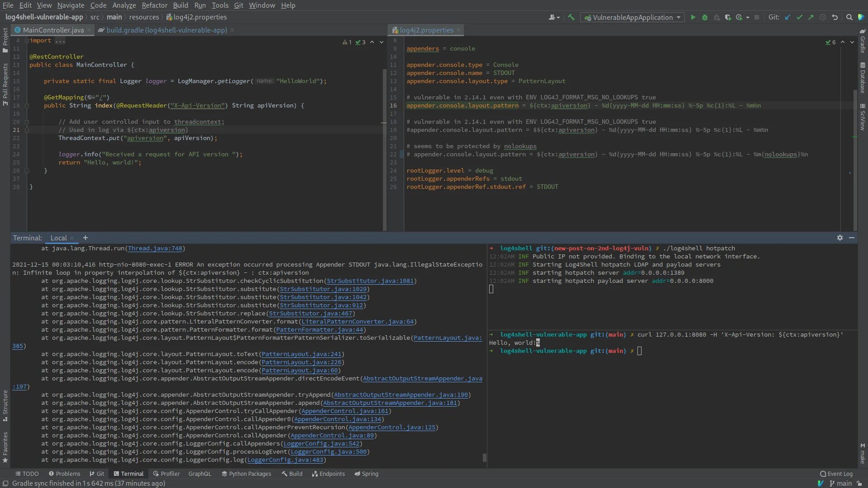868x488 pixels.
Task: Click Git commit checkmark icon
Action: coord(799,17)
